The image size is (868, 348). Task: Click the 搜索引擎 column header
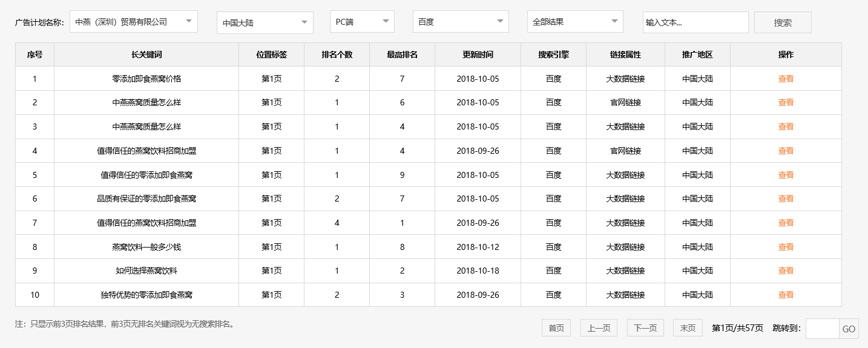click(x=553, y=54)
